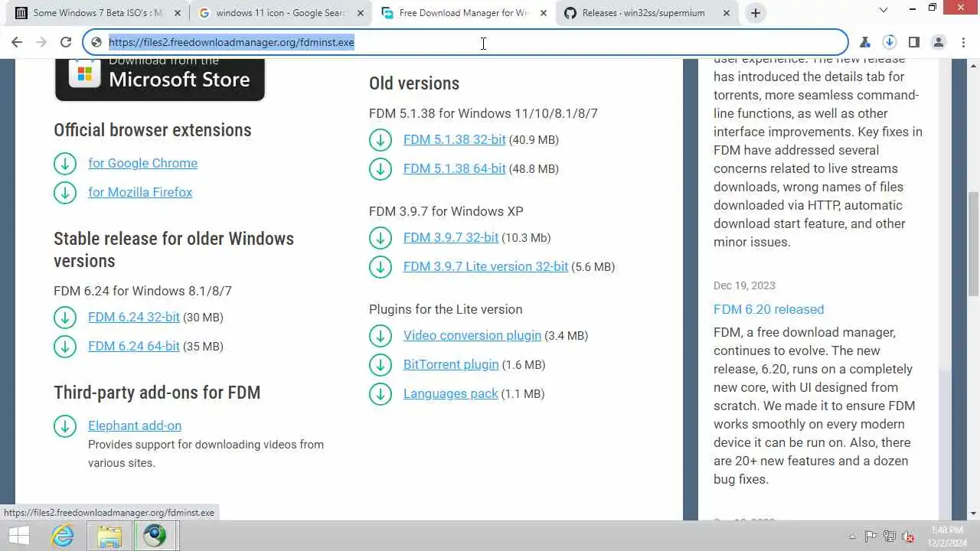Open the for Google Chrome link

pos(142,163)
